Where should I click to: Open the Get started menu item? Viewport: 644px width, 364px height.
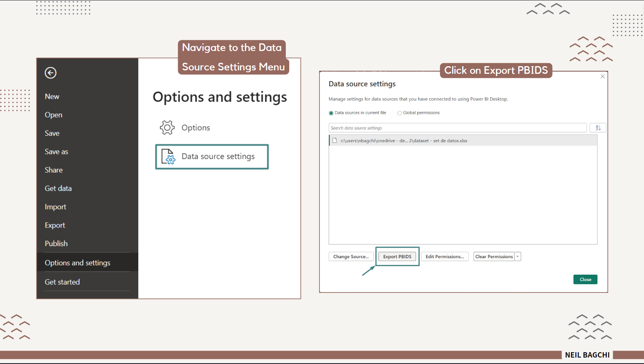click(62, 281)
